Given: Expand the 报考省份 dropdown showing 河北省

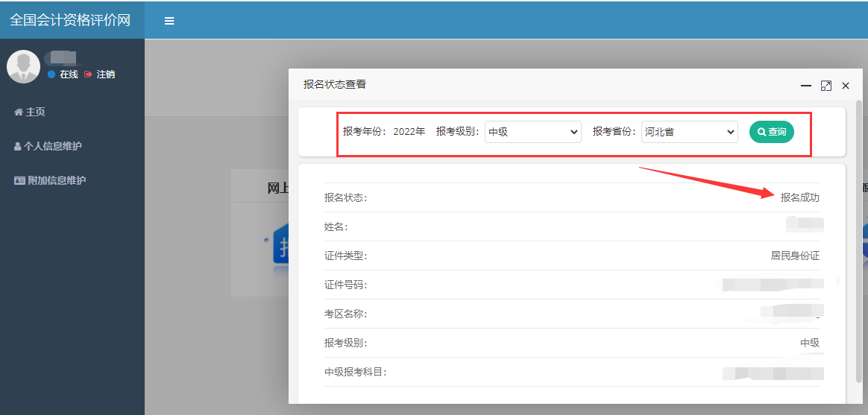Looking at the screenshot, I should coord(690,132).
